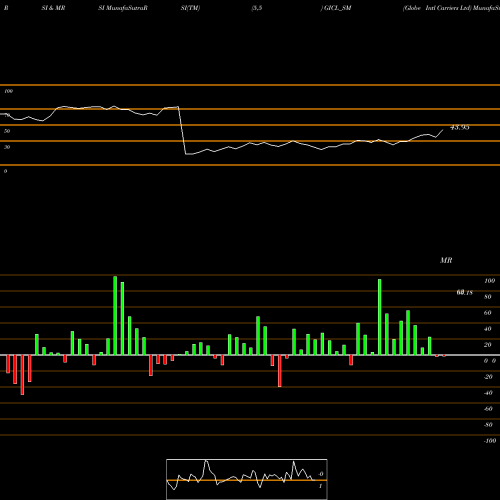Click the RSI axis label 50
Screen dimensions: 500x500
[7, 131]
